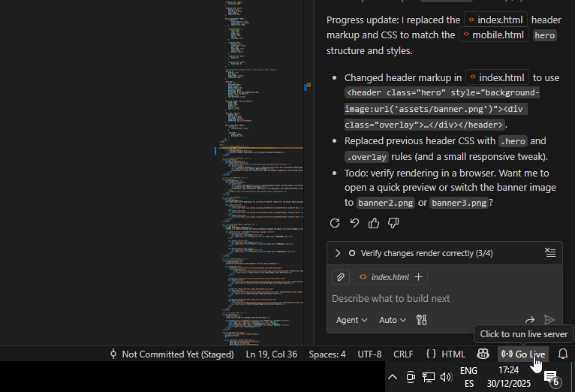575x392 pixels.
Task: Open the Auto model picker dropdown
Action: [x=393, y=320]
